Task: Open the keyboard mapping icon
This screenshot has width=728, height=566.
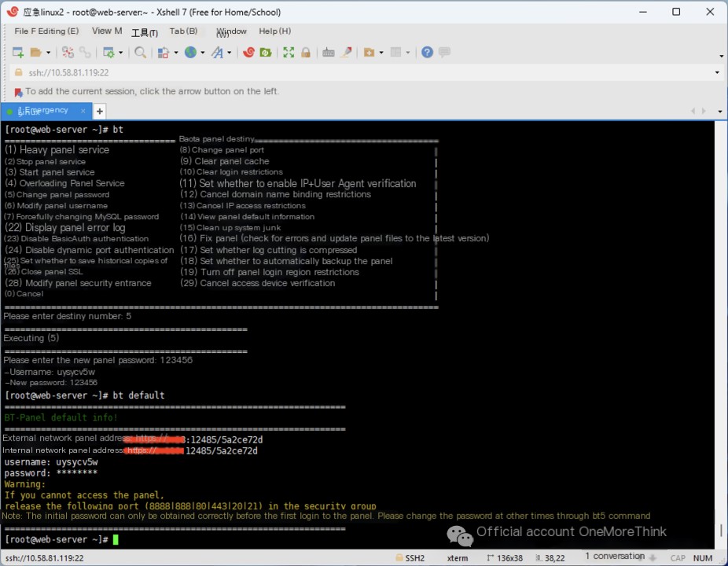Action: (x=329, y=53)
